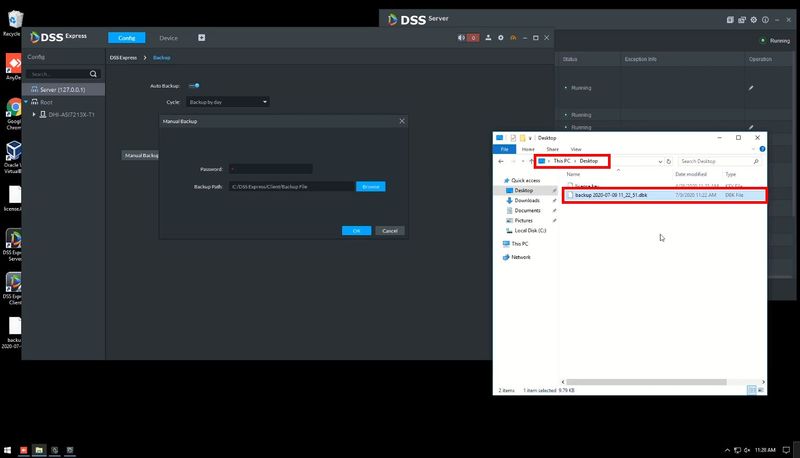Open the View ribbon tab

click(576, 149)
